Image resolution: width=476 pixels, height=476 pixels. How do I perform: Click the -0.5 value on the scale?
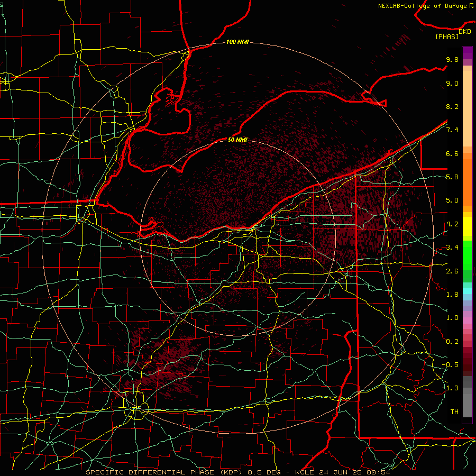pyautogui.click(x=450, y=364)
